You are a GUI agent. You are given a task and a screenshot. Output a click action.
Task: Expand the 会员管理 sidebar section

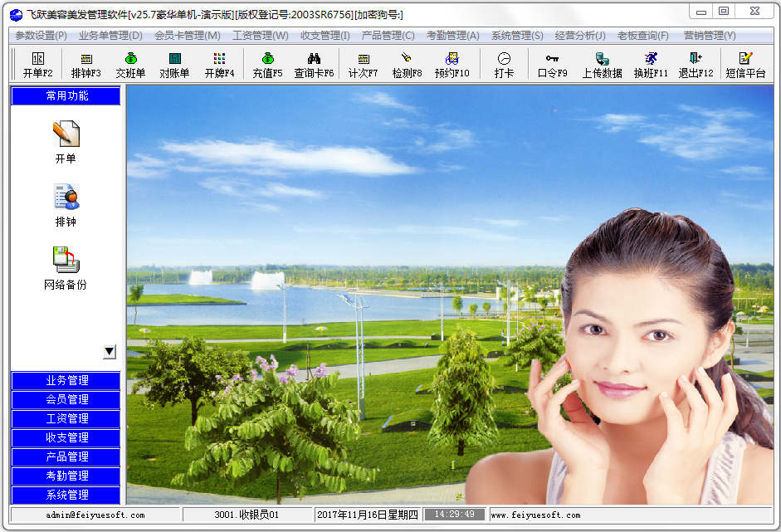66,399
